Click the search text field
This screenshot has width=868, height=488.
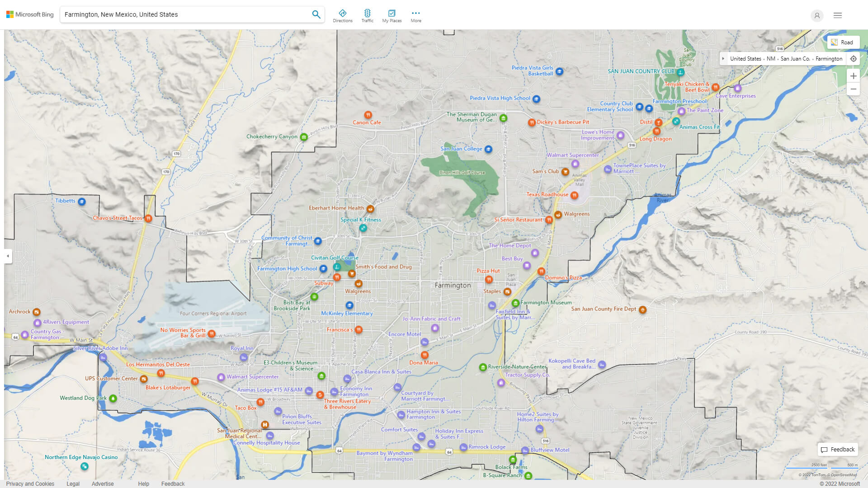185,14
